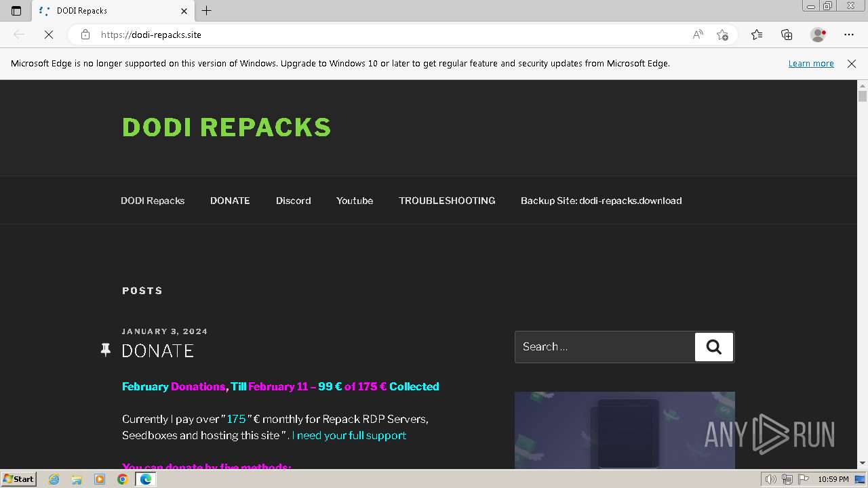Image resolution: width=868 pixels, height=488 pixels.
Task: Open Read aloud icon in address bar
Action: pyautogui.click(x=698, y=35)
